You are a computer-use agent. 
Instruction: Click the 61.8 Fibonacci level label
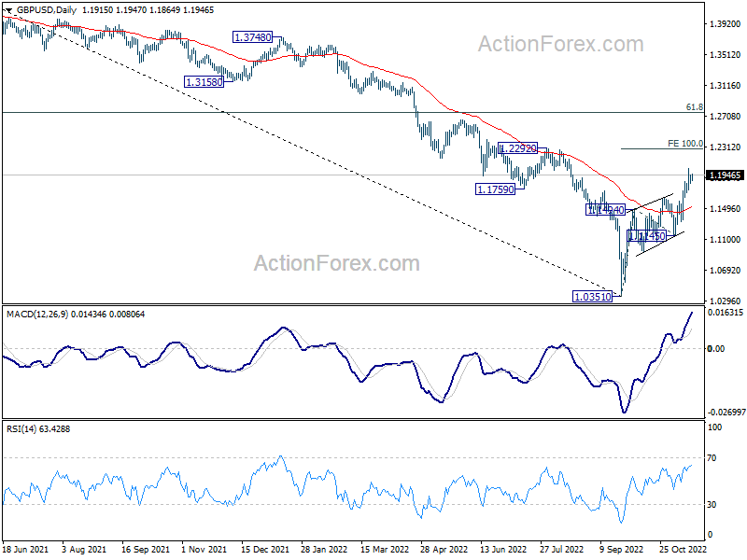[x=693, y=108]
